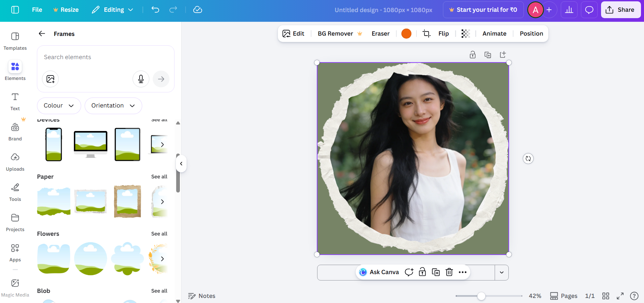This screenshot has height=303, width=644.
Task: Open the comments speech bubble icon
Action: click(x=589, y=10)
